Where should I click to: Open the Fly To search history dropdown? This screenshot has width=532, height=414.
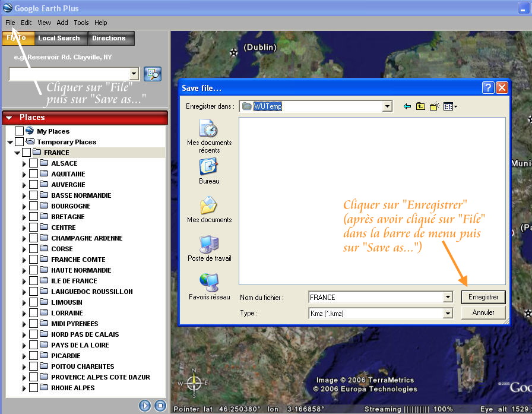pyautogui.click(x=134, y=74)
